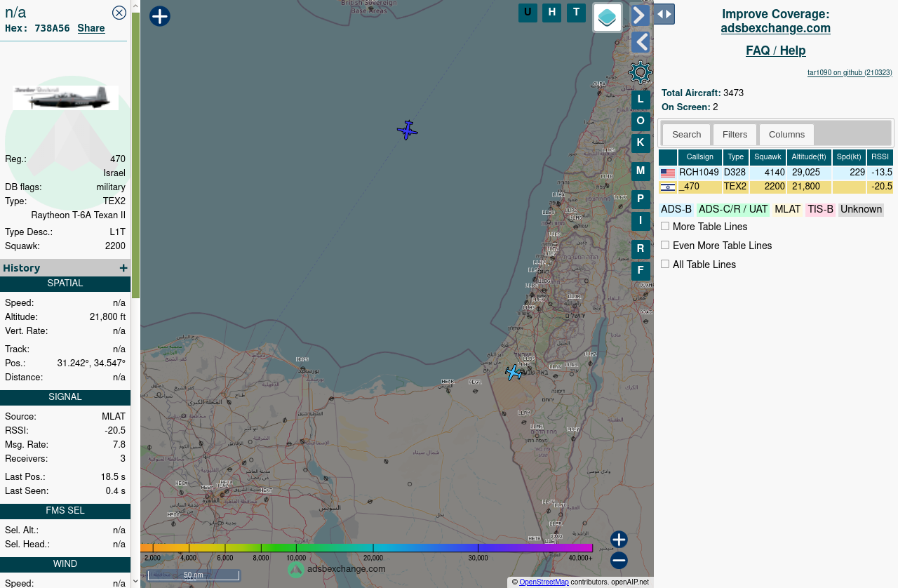The image size is (898, 588).
Task: Toggle the R map button
Action: point(641,250)
